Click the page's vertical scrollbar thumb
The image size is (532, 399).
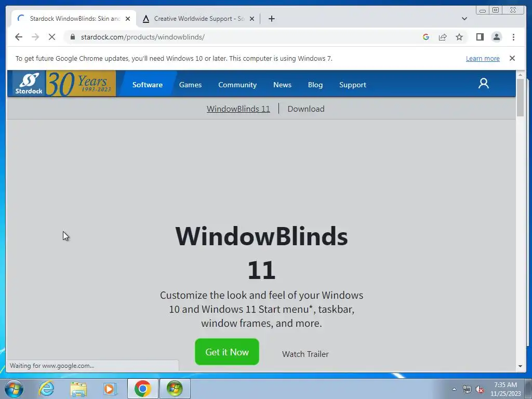(520, 97)
